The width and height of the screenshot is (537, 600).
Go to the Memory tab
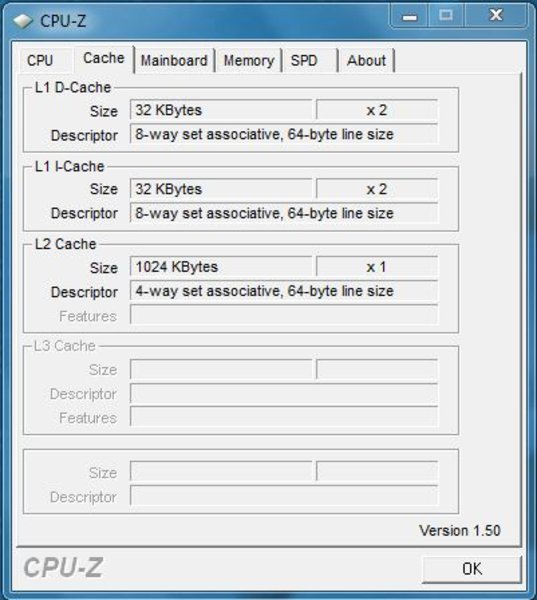point(249,60)
